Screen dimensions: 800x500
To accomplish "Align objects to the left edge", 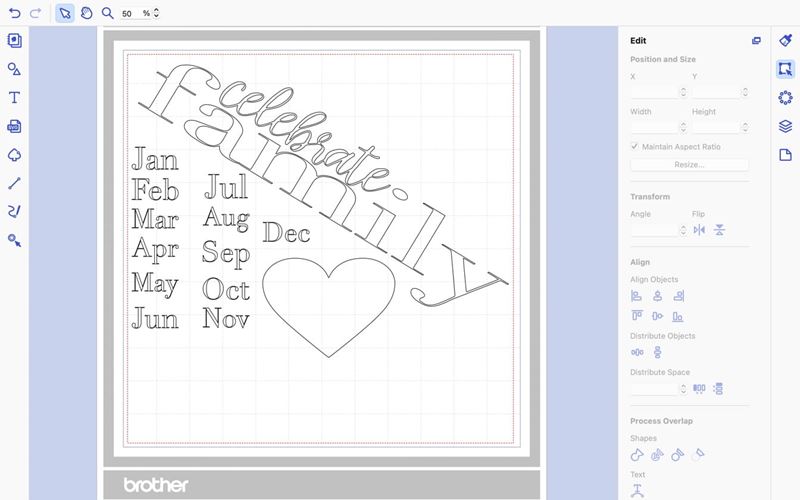I will point(637,296).
